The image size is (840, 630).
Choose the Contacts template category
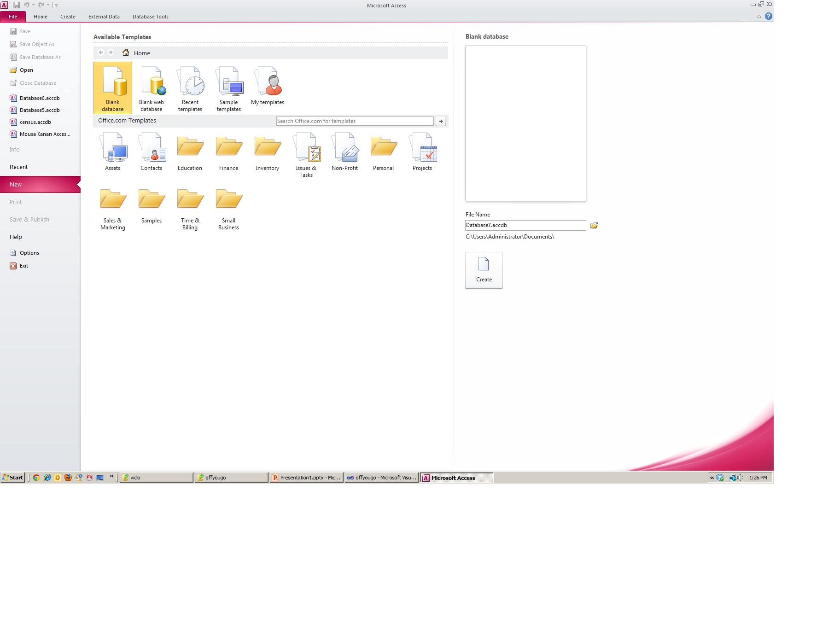point(152,152)
